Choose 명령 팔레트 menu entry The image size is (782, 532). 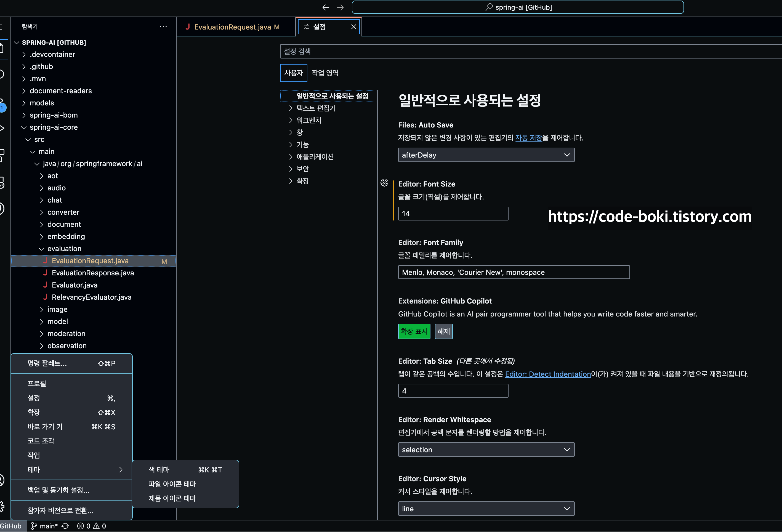47,363
